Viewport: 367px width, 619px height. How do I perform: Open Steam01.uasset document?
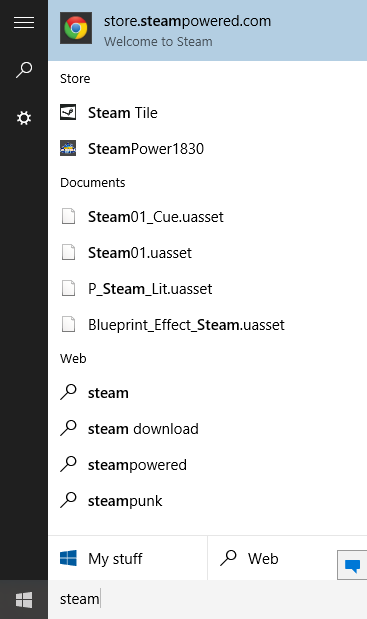point(208,253)
